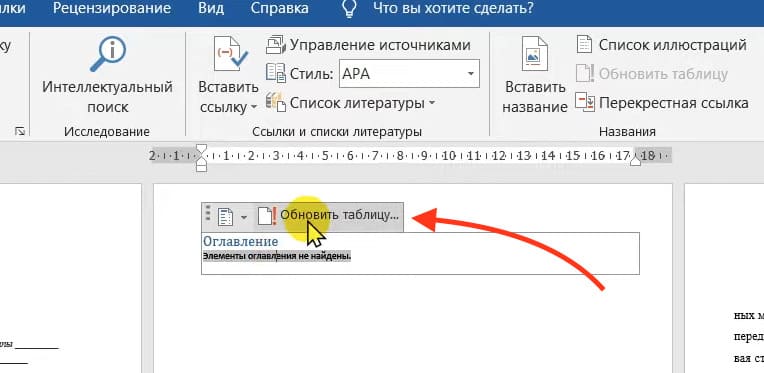
Task: Click the Стиль book icon
Action: click(276, 73)
